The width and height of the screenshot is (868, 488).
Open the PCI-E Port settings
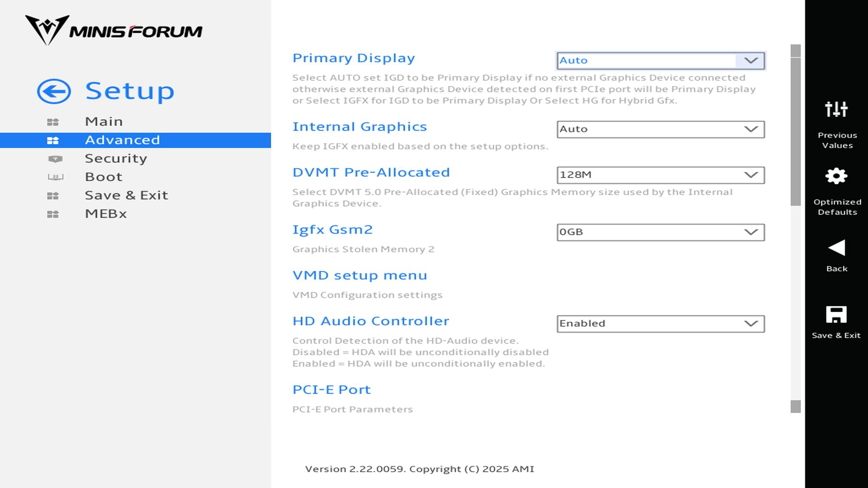331,389
